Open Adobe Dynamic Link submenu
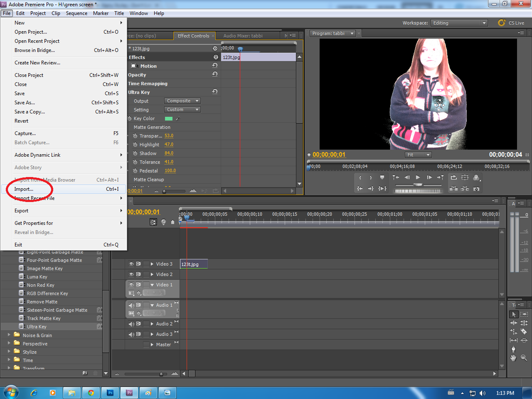The height and width of the screenshot is (399, 532). 64,155
